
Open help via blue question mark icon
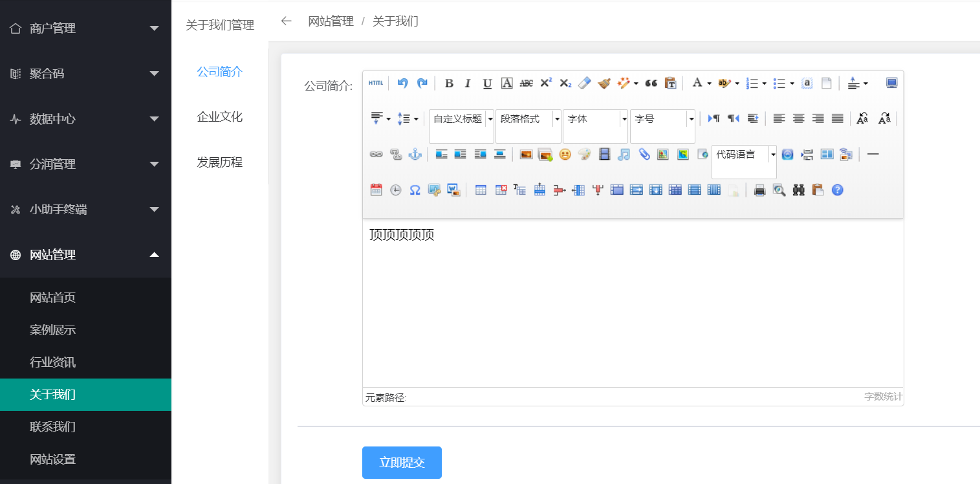coord(838,190)
